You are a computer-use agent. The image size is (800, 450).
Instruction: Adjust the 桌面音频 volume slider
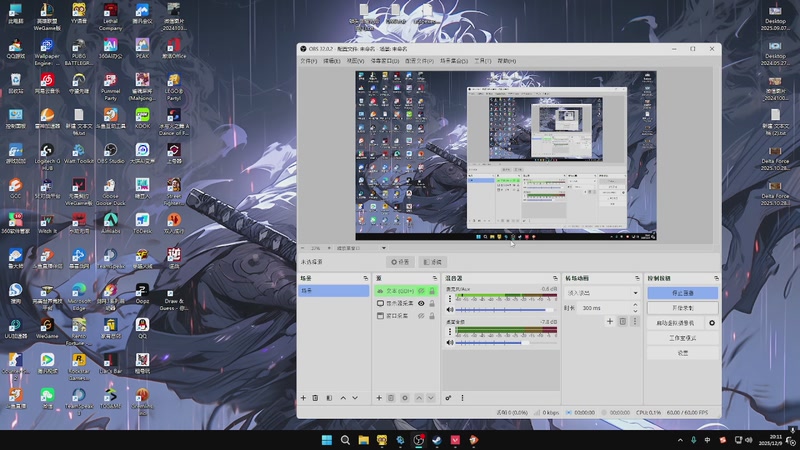505,342
